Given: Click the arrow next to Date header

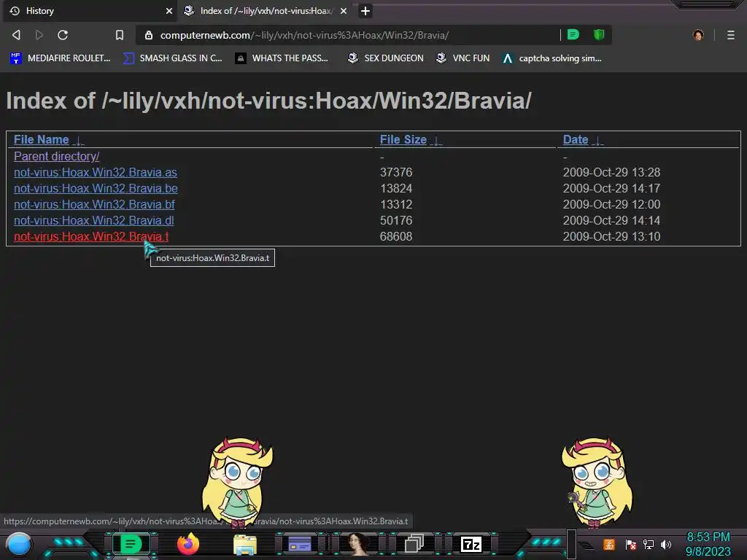Looking at the screenshot, I should tap(598, 141).
